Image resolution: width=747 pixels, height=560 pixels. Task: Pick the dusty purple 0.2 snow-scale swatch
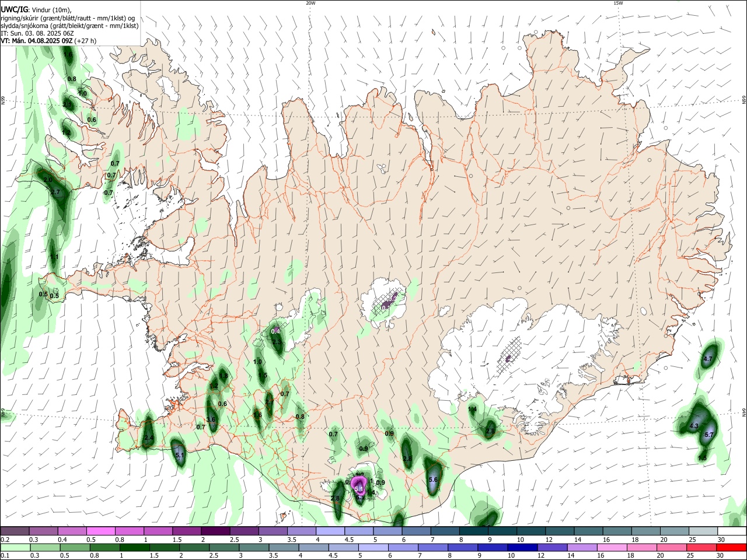15,531
